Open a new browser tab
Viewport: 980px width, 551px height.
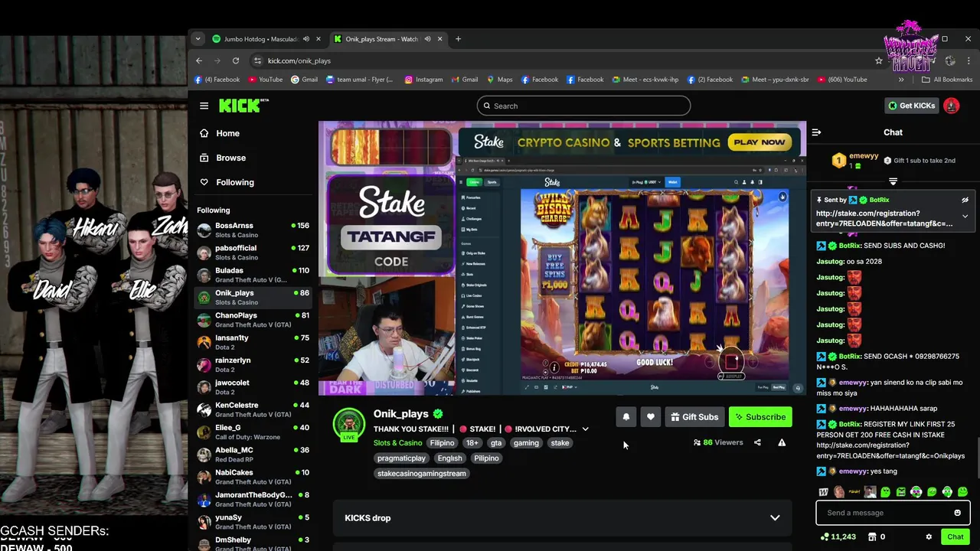(458, 39)
